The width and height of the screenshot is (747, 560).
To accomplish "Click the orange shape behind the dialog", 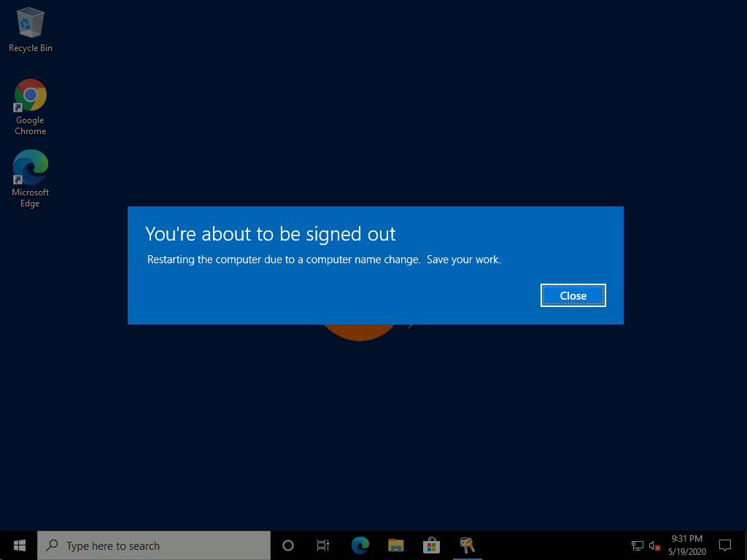I will coord(357,332).
